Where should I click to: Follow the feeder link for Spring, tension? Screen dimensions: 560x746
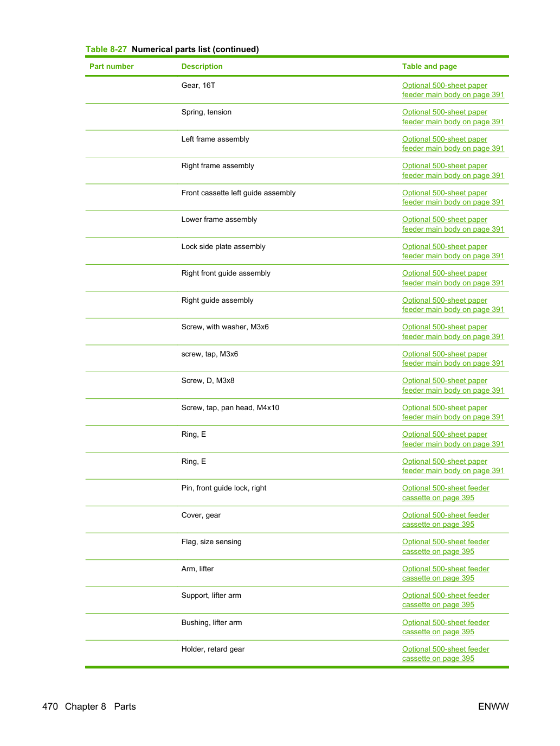pyautogui.click(x=453, y=117)
